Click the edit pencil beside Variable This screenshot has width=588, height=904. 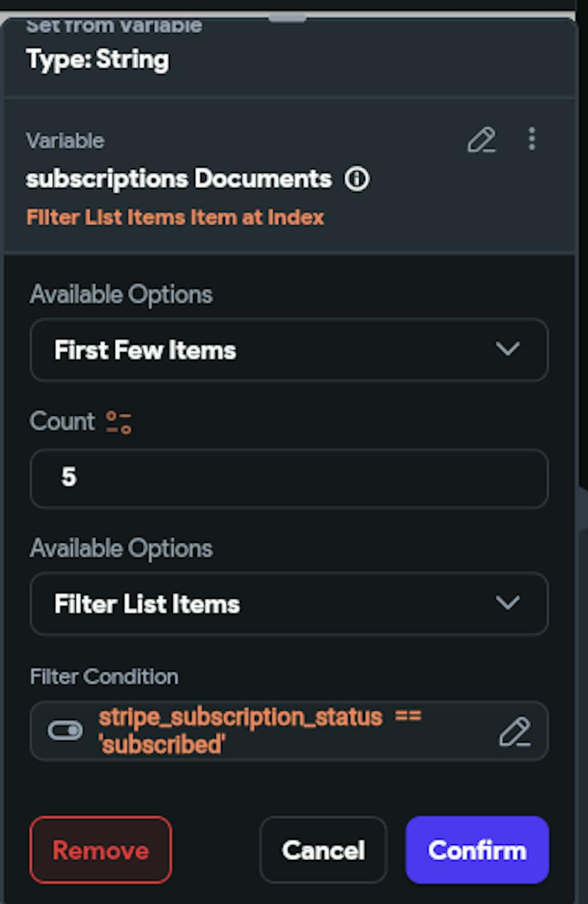[481, 140]
